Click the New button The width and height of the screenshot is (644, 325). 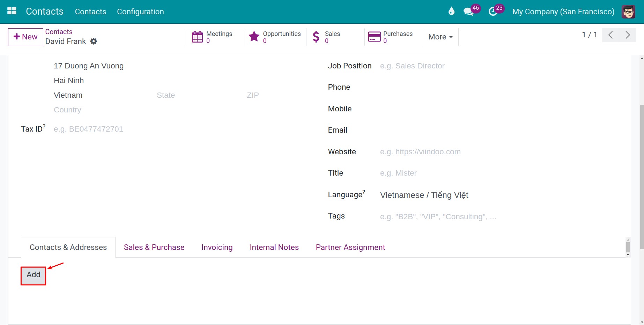click(x=25, y=37)
